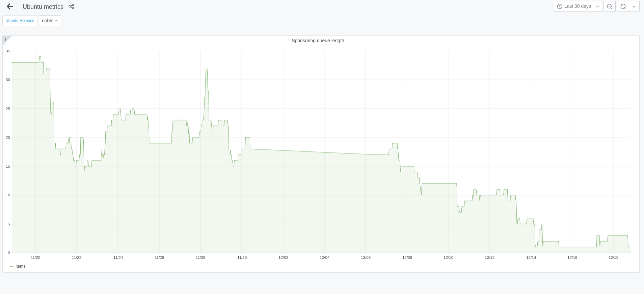Open the noble release dropdown
The height and width of the screenshot is (294, 644).
(x=50, y=21)
